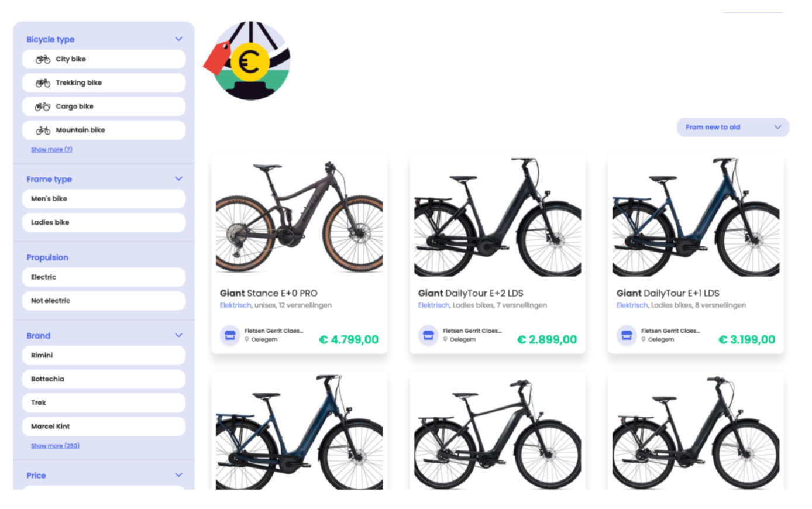The width and height of the screenshot is (812, 509).
Task: Open Giant Stance E+0 PRO bike thumbnail
Action: (299, 216)
